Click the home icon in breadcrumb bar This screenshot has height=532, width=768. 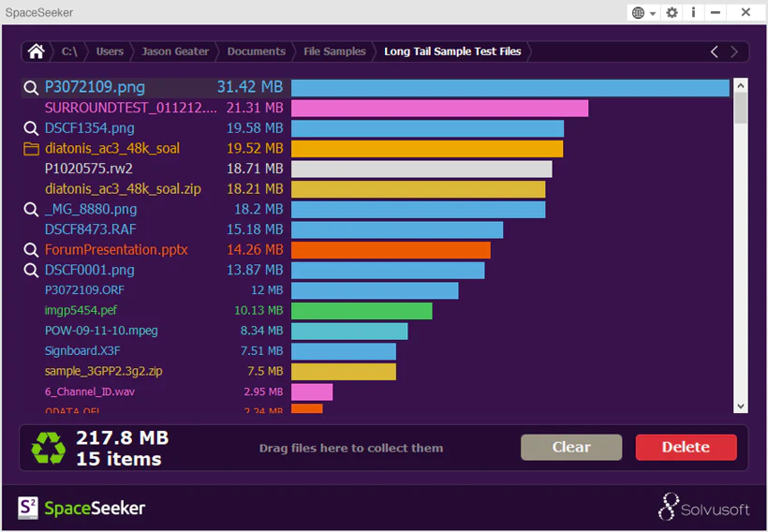coord(36,52)
